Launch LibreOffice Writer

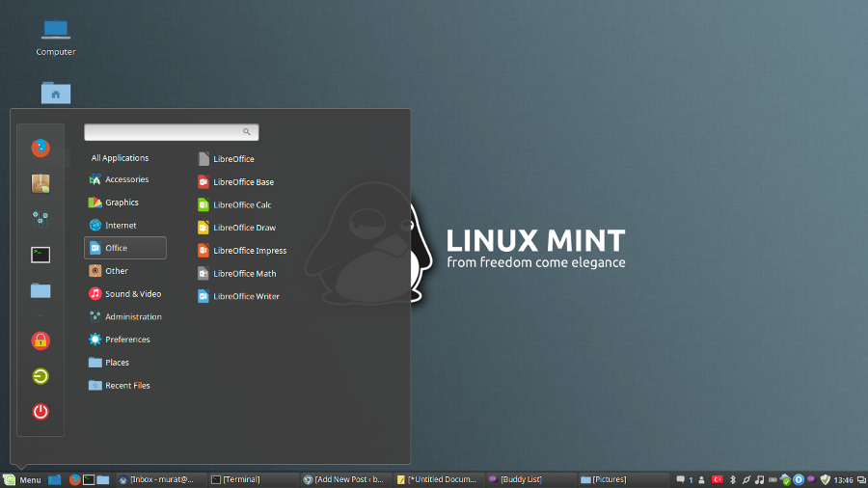coord(238,296)
